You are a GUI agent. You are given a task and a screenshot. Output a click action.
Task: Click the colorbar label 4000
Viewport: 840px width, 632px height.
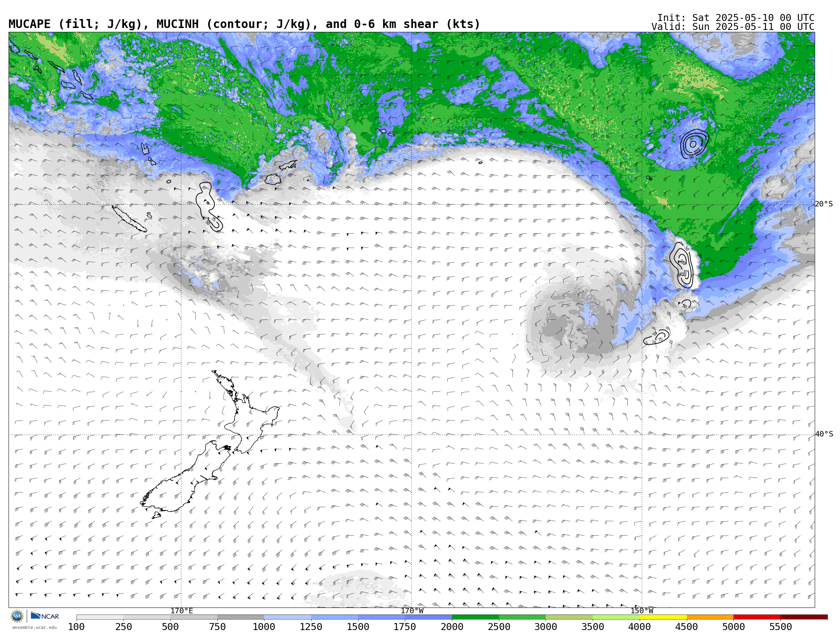tap(640, 627)
